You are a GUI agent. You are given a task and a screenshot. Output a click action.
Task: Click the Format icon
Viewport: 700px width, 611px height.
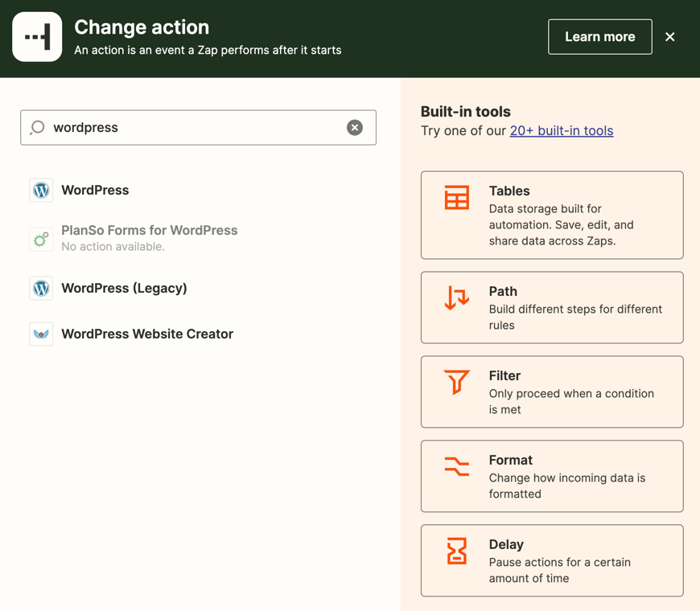[457, 466]
